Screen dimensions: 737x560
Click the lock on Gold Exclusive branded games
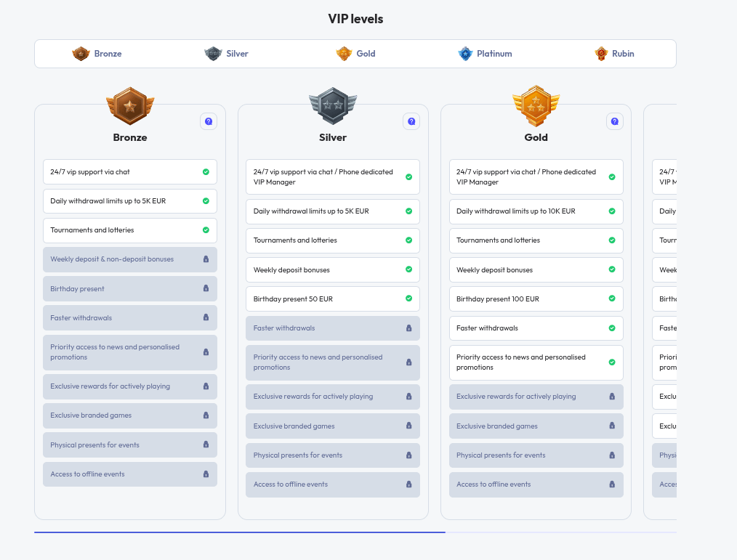[x=612, y=426]
